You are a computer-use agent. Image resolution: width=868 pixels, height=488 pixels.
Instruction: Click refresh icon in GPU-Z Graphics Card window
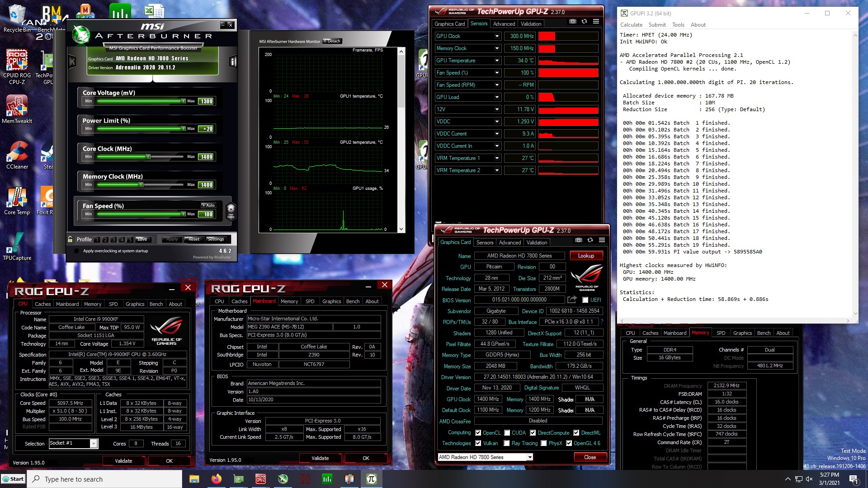pos(590,240)
